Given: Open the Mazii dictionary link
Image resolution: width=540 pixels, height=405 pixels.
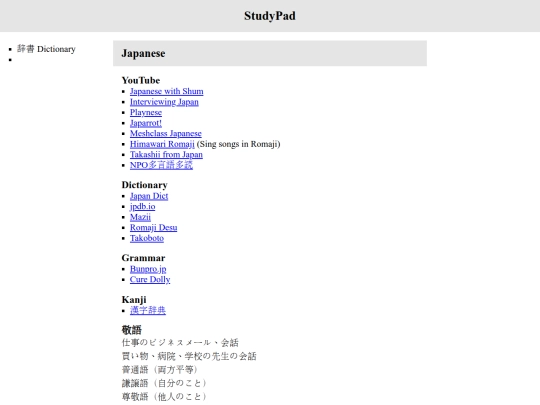Looking at the screenshot, I should [140, 217].
